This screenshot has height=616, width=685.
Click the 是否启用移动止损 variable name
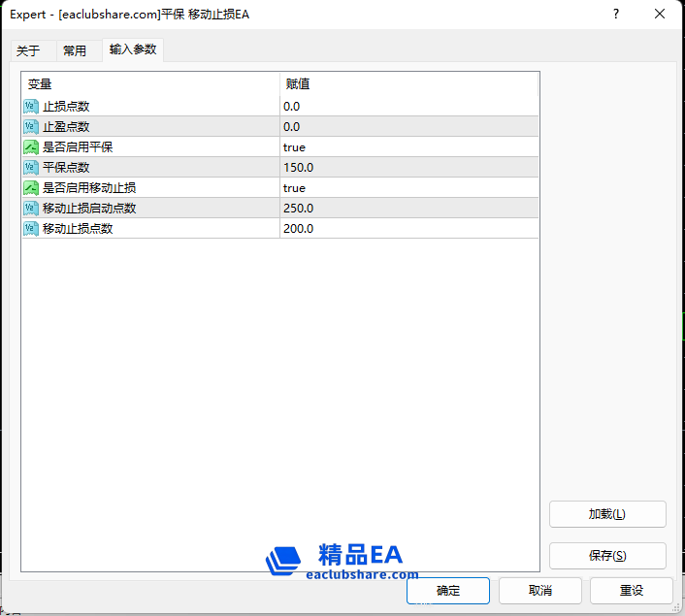pyautogui.click(x=89, y=188)
